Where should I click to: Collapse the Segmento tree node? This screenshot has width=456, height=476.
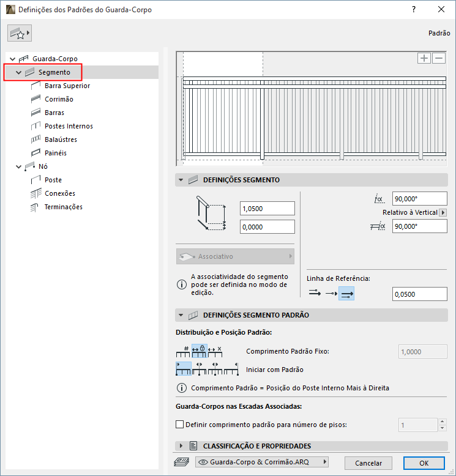pyautogui.click(x=18, y=73)
